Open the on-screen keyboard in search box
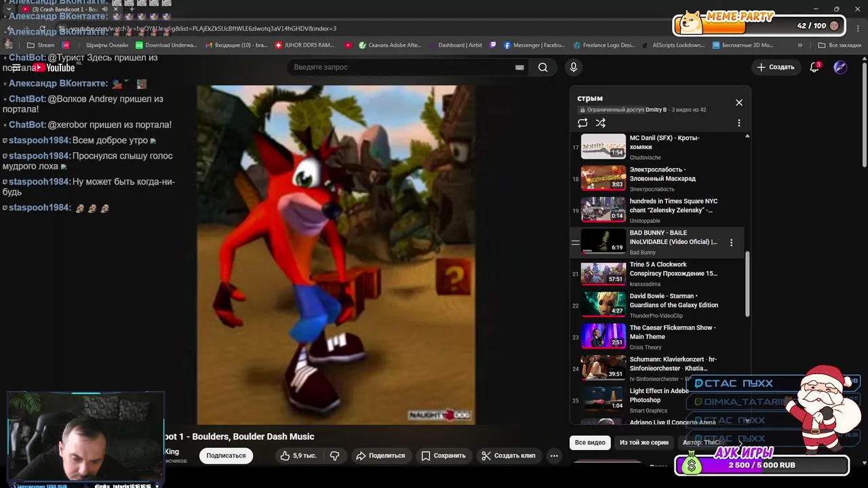This screenshot has height=488, width=868. click(519, 67)
